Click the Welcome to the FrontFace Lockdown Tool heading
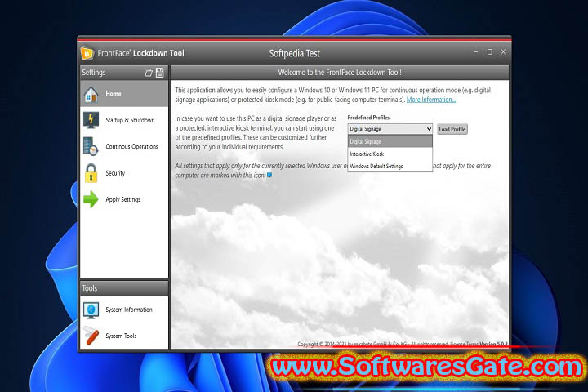The height and width of the screenshot is (392, 588). tap(340, 73)
